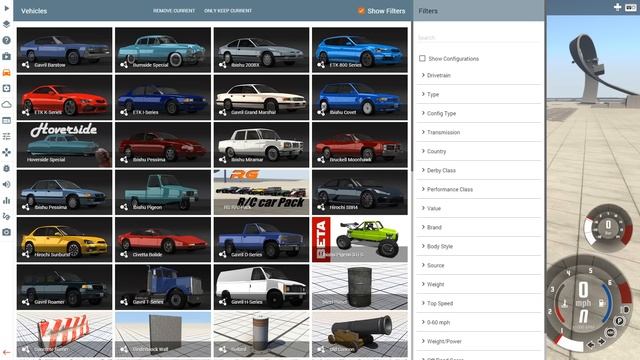The width and height of the screenshot is (640, 360).
Task: Select the Bruckell Moonhawk thumbnail
Action: click(360, 144)
